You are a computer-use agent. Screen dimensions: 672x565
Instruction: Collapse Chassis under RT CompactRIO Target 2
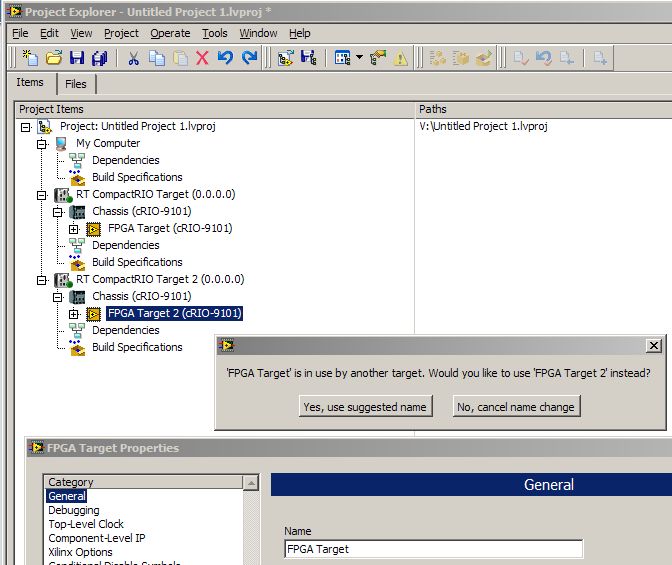[57, 297]
